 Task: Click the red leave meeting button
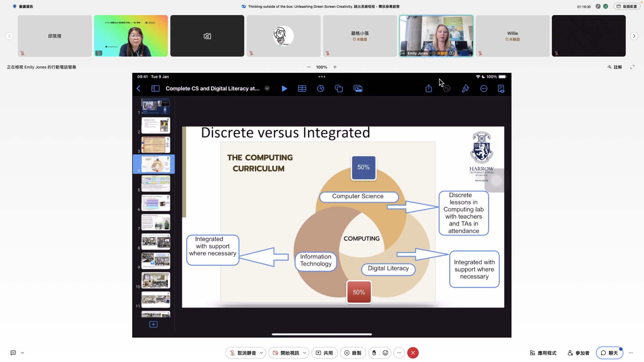click(x=413, y=353)
